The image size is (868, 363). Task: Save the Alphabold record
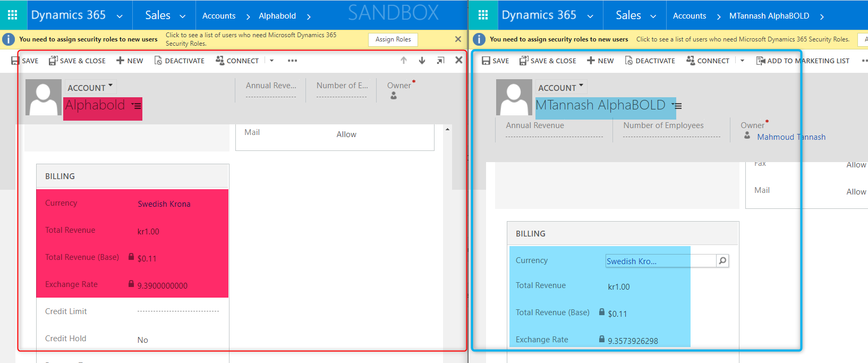pyautogui.click(x=24, y=61)
